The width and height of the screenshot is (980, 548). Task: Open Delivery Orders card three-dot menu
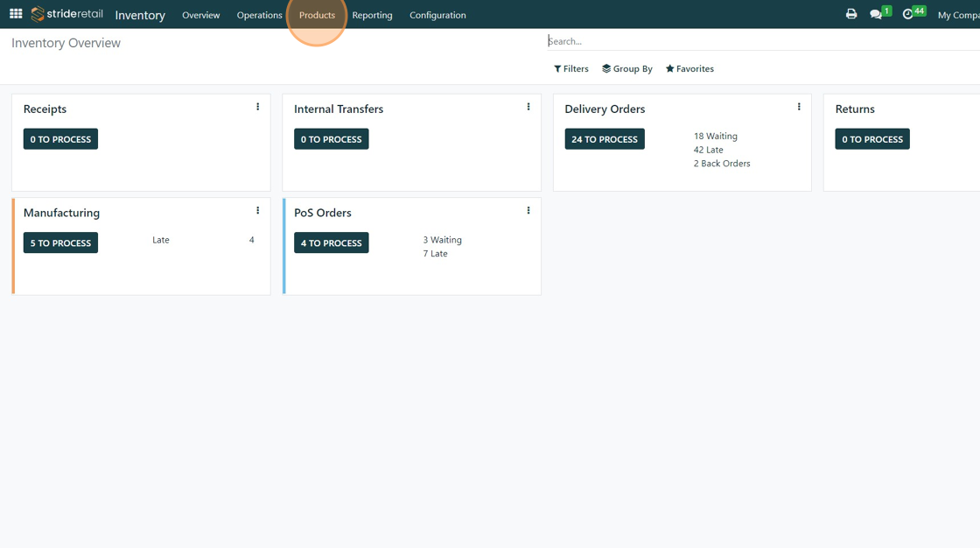(799, 107)
